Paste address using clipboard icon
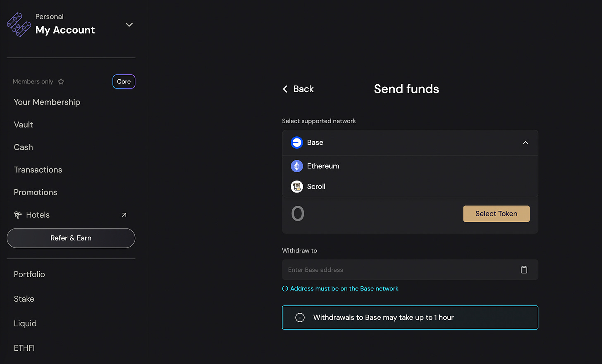Viewport: 602px width, 364px height. [x=524, y=270]
